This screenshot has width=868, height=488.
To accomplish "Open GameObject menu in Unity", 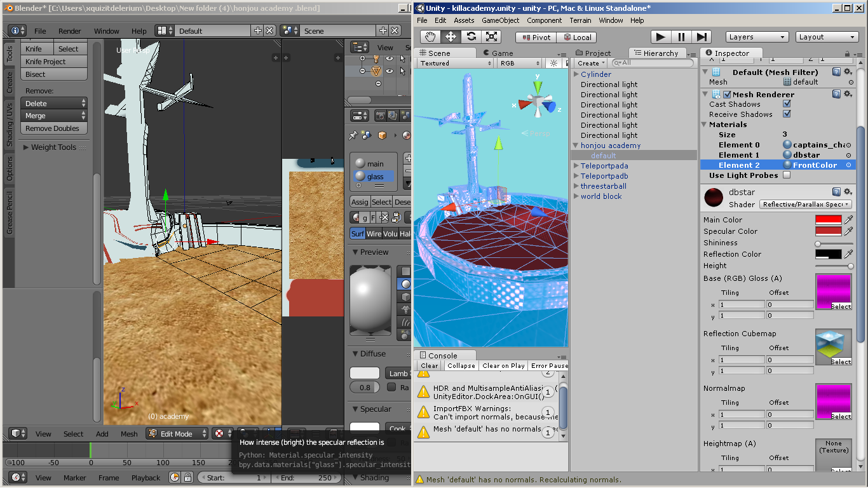I will point(501,20).
